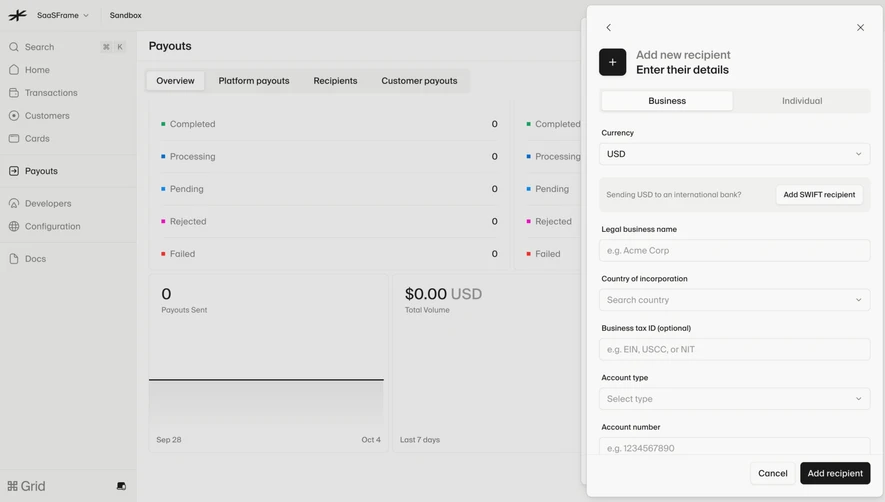Click the Rejected row in first status card
Screen dimensions: 885x502
[330, 221]
